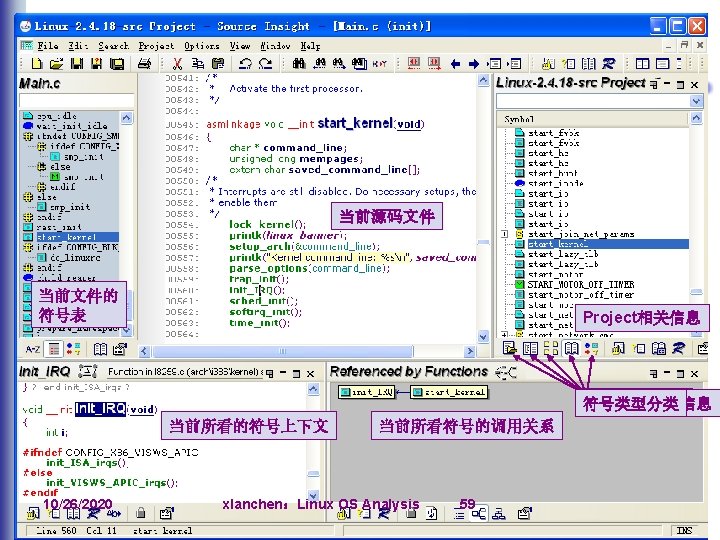
Task: Click the Save disk icon in toolbar
Action: (77, 64)
